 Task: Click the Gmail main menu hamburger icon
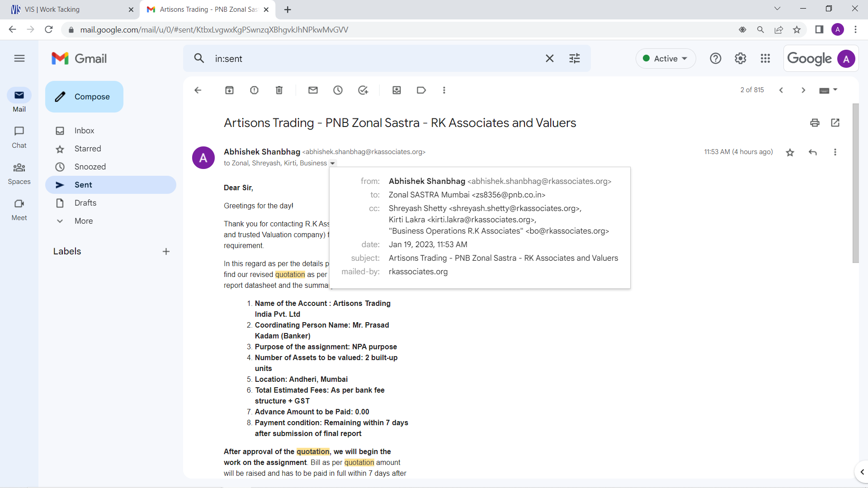tap(19, 58)
